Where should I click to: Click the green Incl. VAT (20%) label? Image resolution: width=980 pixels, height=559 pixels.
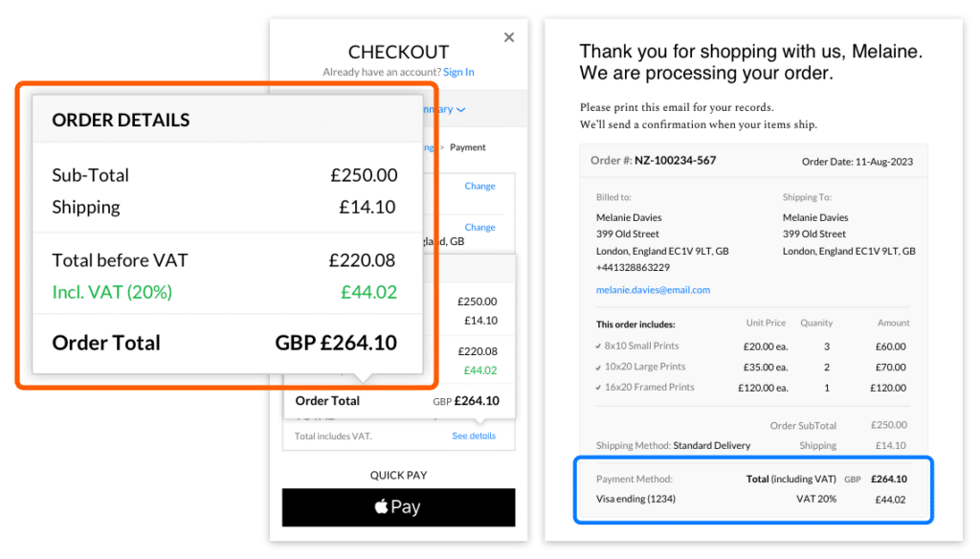pos(112,292)
